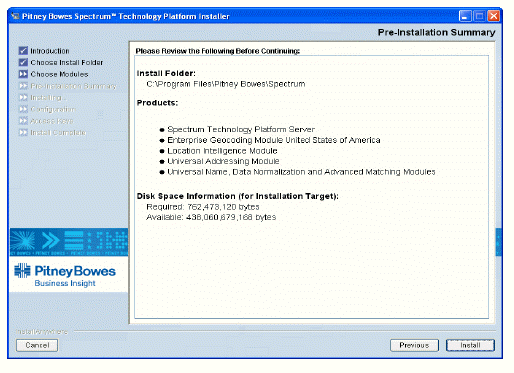Select the Configuration step label
The height and width of the screenshot is (373, 514).
pos(53,109)
